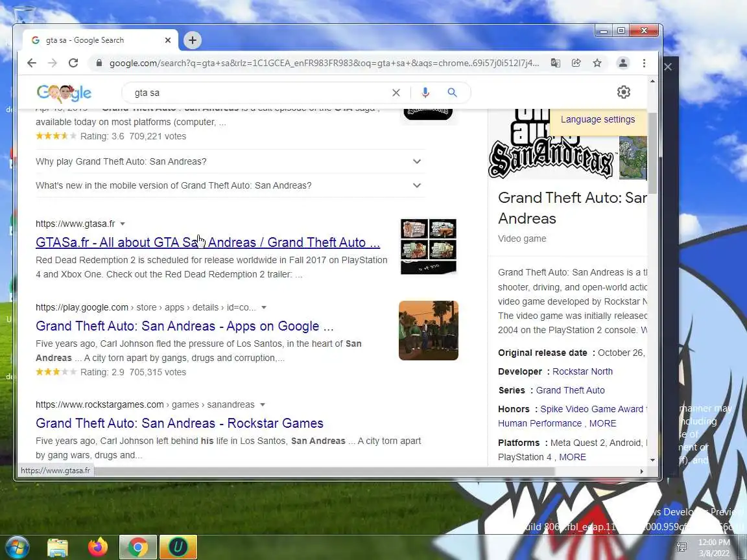
Task: Open the map image in knowledge panel
Action: (633, 157)
